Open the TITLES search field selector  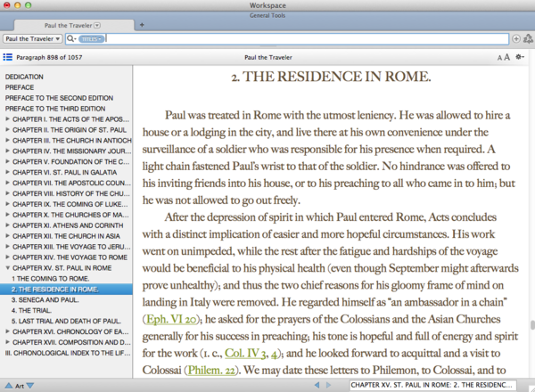(x=91, y=39)
